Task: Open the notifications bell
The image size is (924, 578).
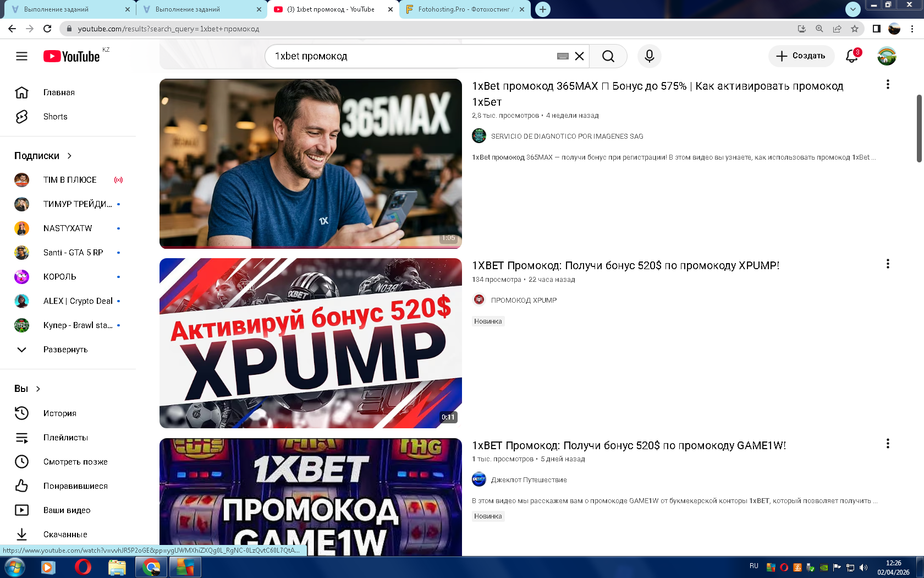Action: pos(852,56)
